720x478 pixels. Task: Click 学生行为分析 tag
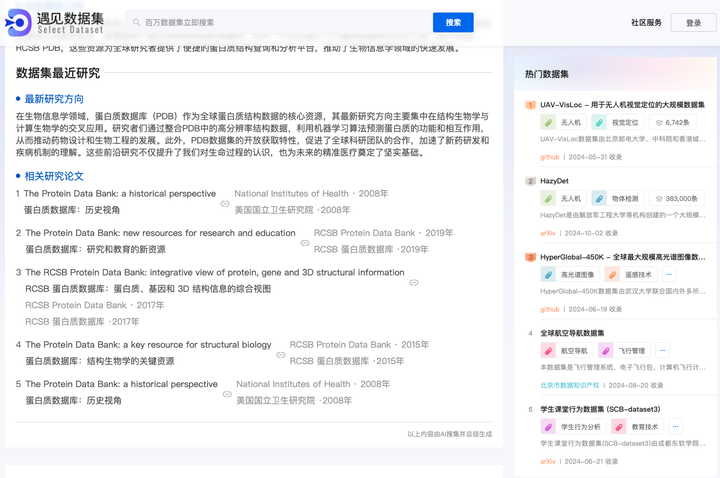(x=574, y=427)
